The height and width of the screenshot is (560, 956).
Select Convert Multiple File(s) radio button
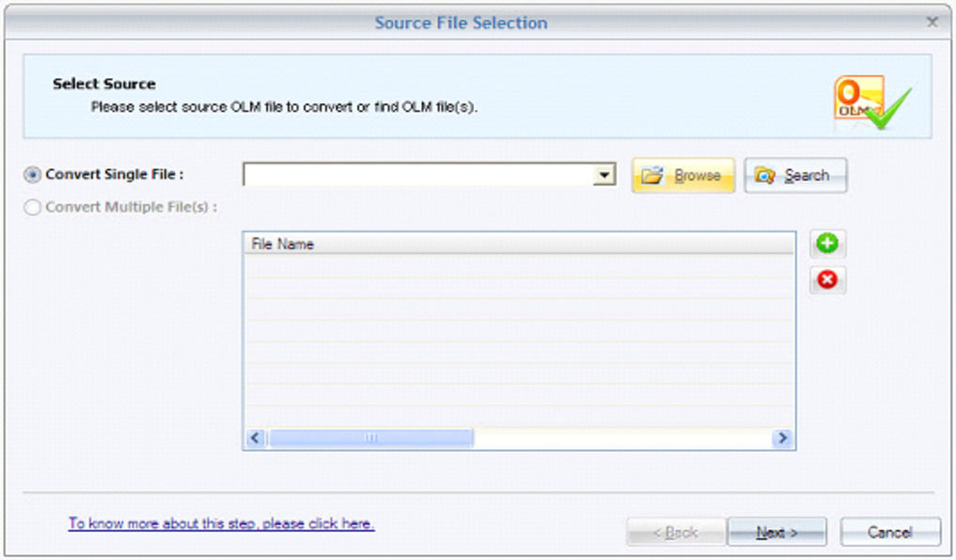coord(32,208)
